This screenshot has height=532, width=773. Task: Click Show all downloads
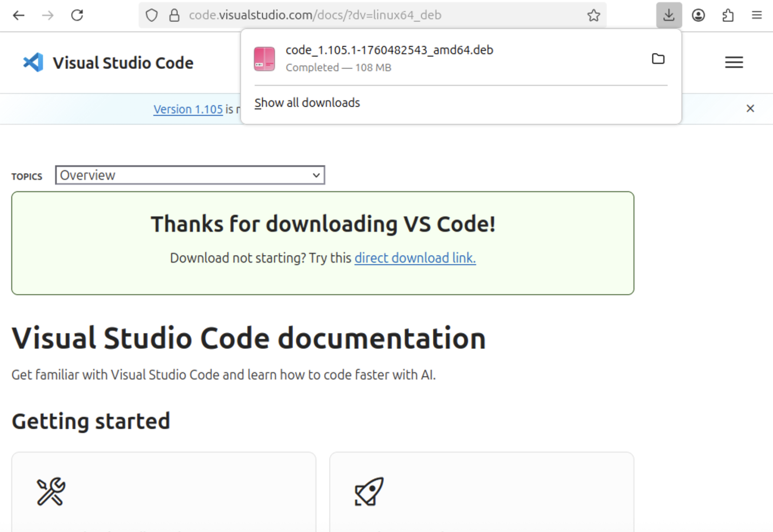point(307,103)
